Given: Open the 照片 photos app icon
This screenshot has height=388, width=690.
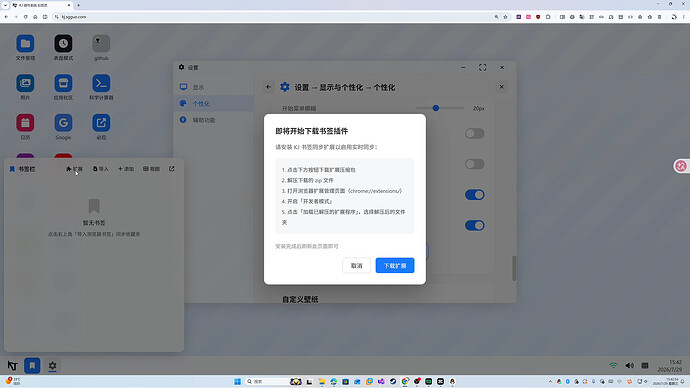Looking at the screenshot, I should click(x=25, y=84).
